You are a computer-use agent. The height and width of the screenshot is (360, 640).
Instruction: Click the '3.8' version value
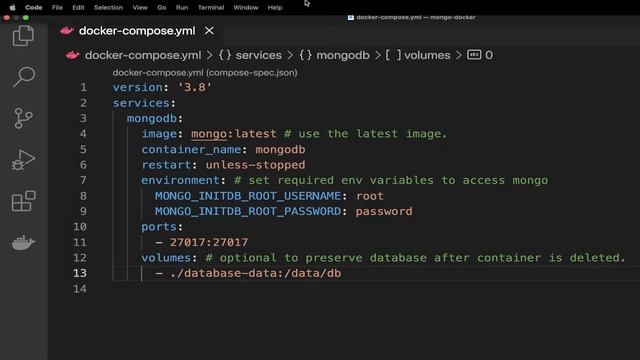tap(195, 87)
